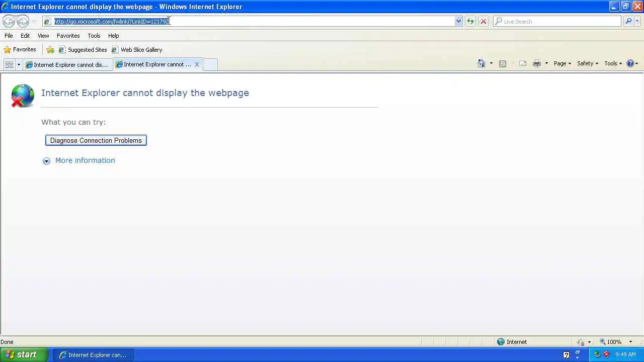
Task: Open the tab list dropdown arrow
Action: (x=19, y=64)
